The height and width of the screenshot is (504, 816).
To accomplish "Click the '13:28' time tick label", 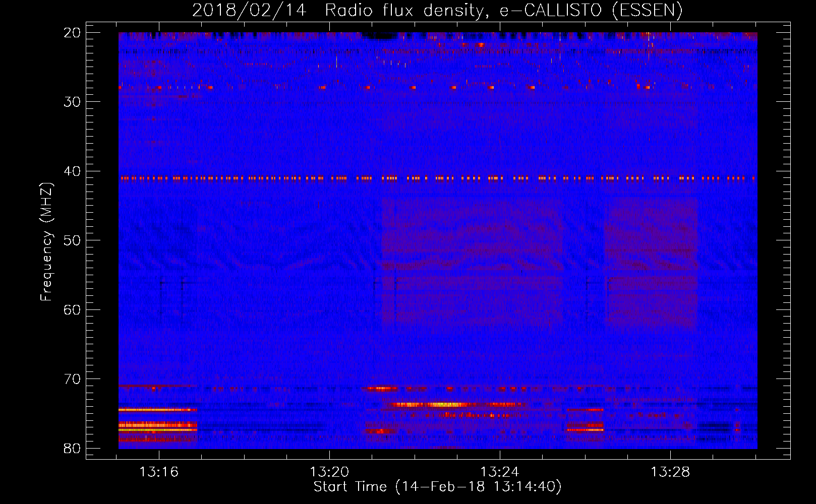I will 670,472.
